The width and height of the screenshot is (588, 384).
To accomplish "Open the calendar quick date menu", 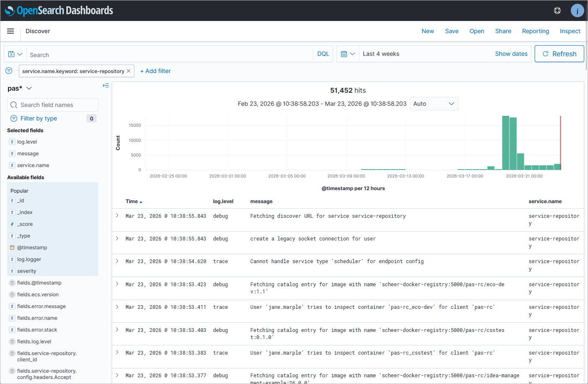I will point(348,54).
